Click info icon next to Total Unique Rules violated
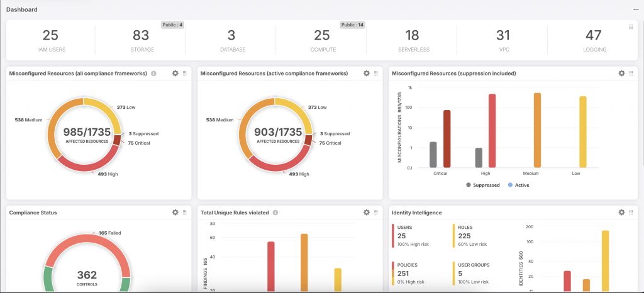Viewport: 644px width, 293px height. pyautogui.click(x=275, y=213)
